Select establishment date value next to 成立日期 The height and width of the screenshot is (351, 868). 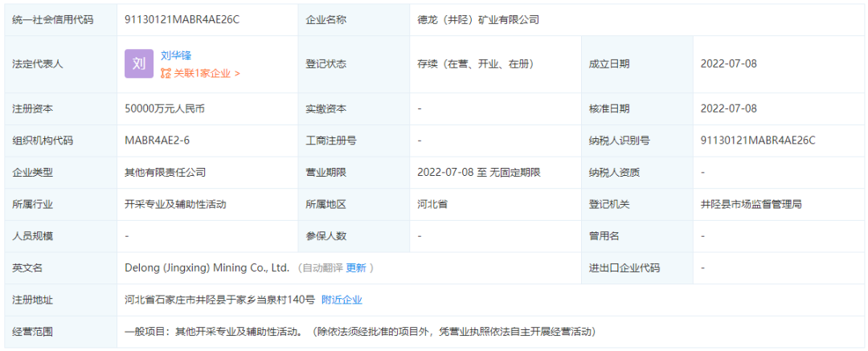[x=728, y=63]
